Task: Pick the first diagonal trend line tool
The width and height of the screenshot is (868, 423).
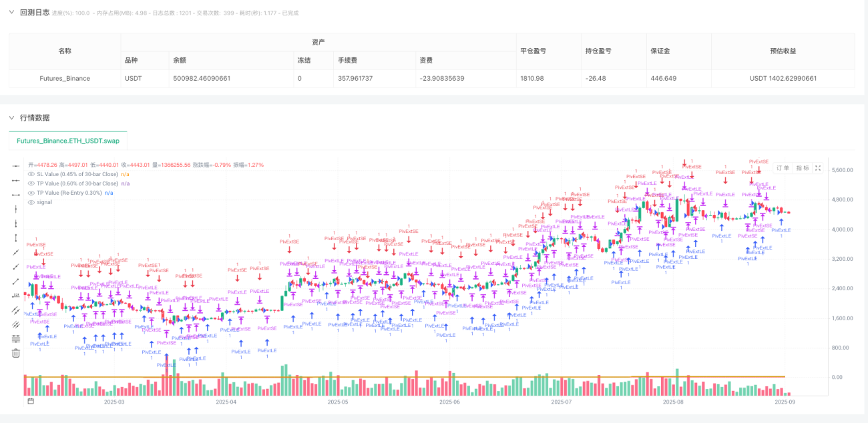Action: click(x=16, y=252)
